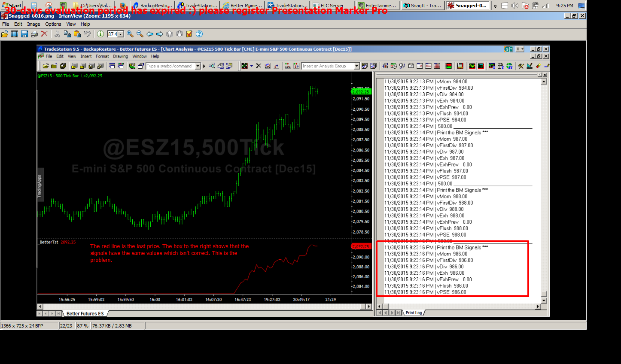
Task: Show image information with the green i icon
Action: tap(100, 34)
